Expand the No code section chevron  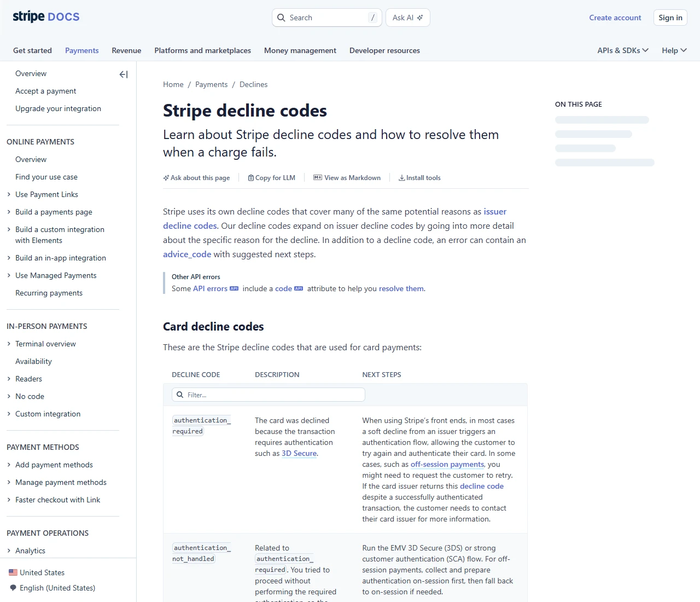pyautogui.click(x=9, y=396)
